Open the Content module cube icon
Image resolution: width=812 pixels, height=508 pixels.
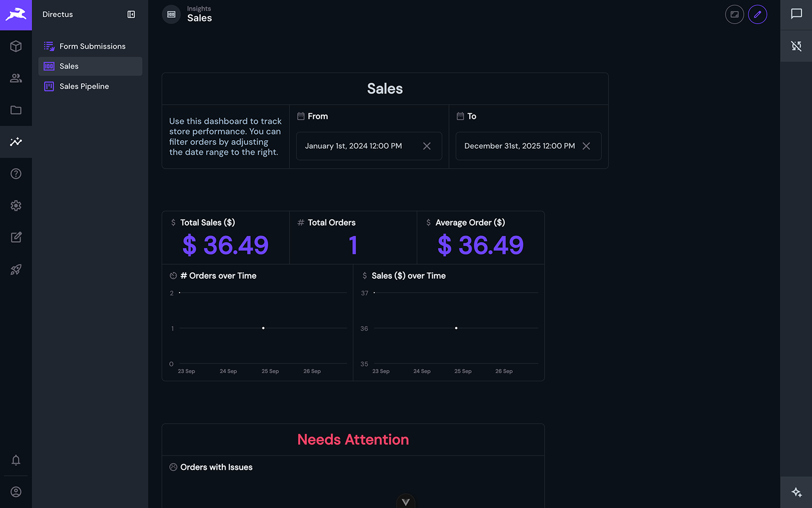(16, 46)
